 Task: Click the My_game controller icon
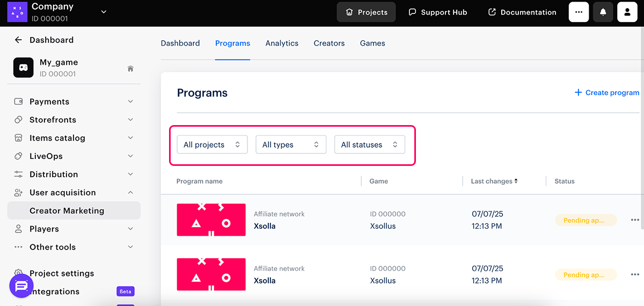tap(23, 68)
